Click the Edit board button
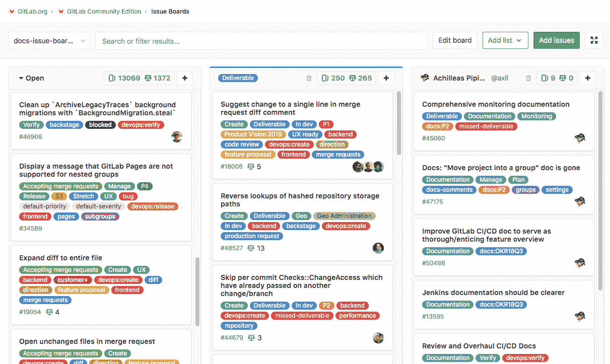The height and width of the screenshot is (364, 610). [455, 40]
